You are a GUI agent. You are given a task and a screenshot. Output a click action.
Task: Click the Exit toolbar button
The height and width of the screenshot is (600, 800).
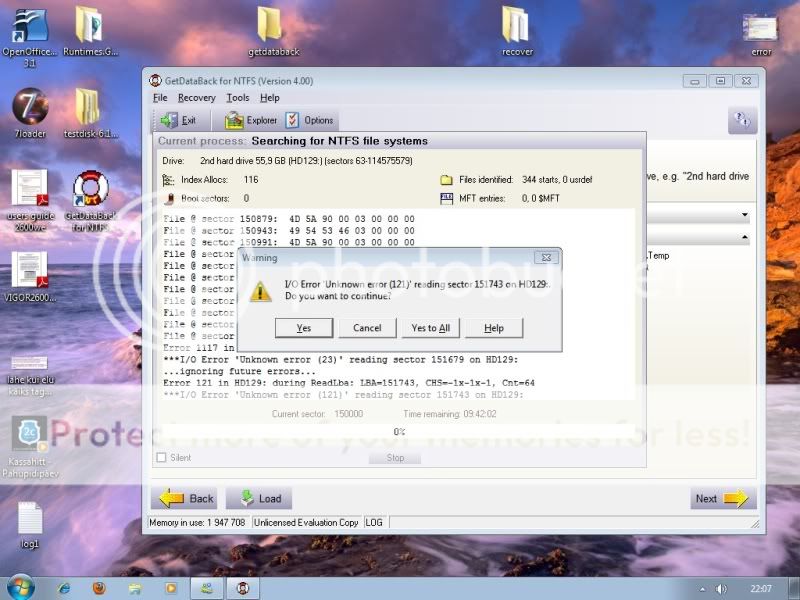(178, 120)
